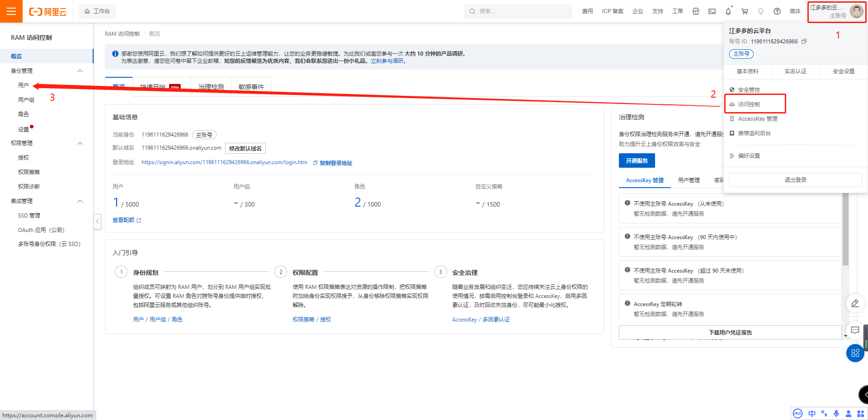Select 安全管控 in account dropdown
Viewport: 868px width, 420px height.
tap(749, 90)
